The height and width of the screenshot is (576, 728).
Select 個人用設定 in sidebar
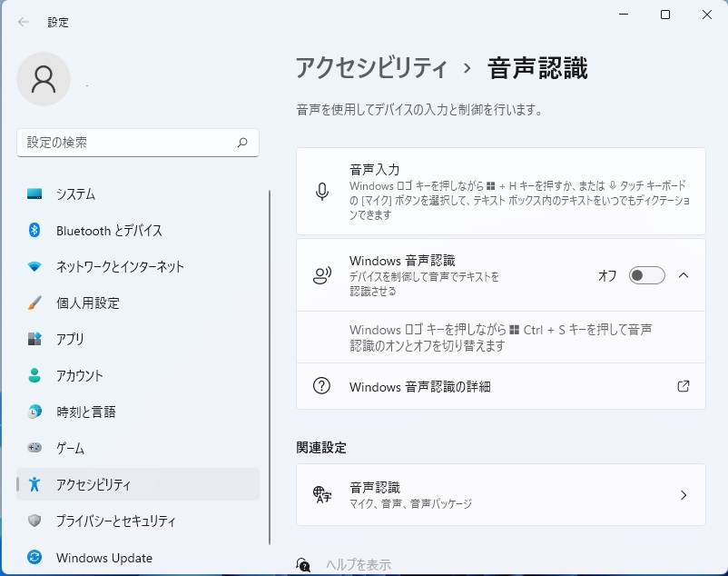[138, 303]
